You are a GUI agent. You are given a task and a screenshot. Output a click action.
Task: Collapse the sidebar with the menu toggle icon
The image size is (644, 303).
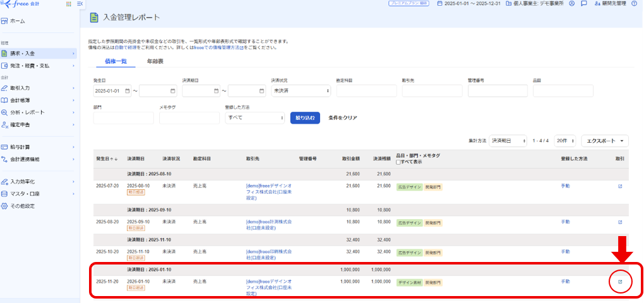(x=80, y=4)
